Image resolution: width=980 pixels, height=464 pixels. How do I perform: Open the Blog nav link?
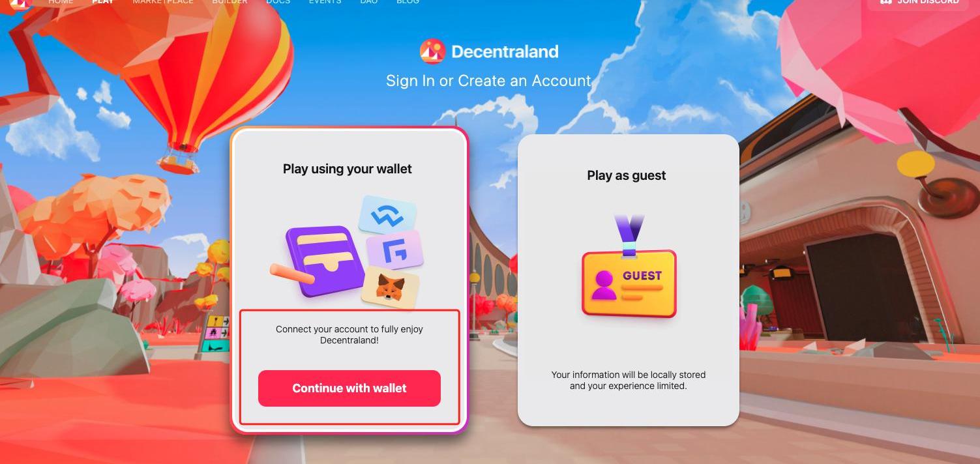tap(408, 2)
